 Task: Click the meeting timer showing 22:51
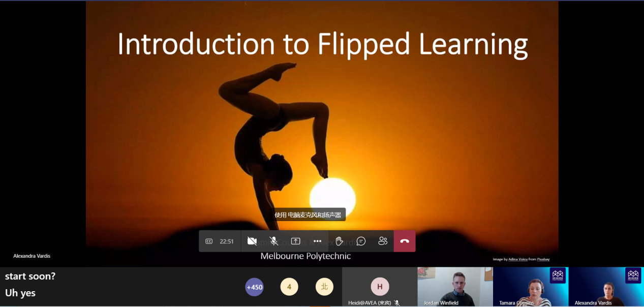pos(227,241)
